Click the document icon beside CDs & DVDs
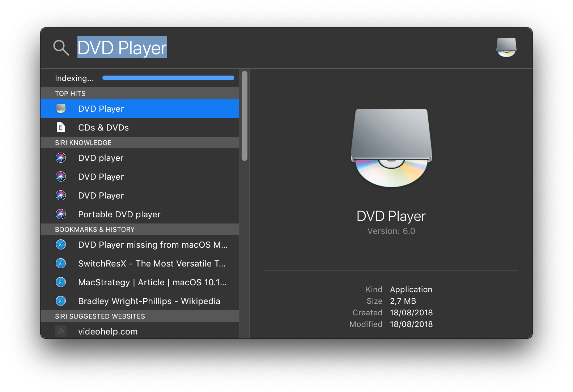The image size is (573, 392). pyautogui.click(x=61, y=127)
